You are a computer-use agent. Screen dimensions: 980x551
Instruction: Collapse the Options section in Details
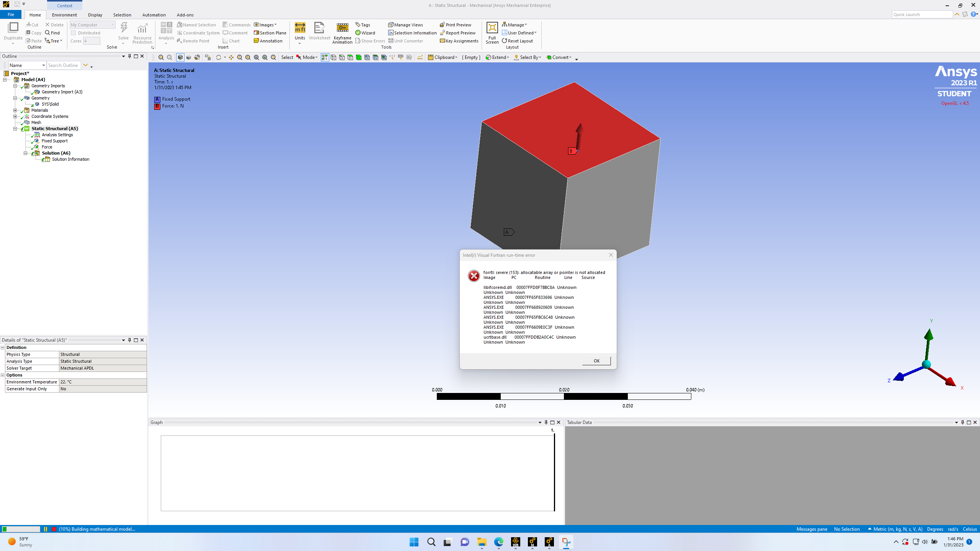coord(3,375)
